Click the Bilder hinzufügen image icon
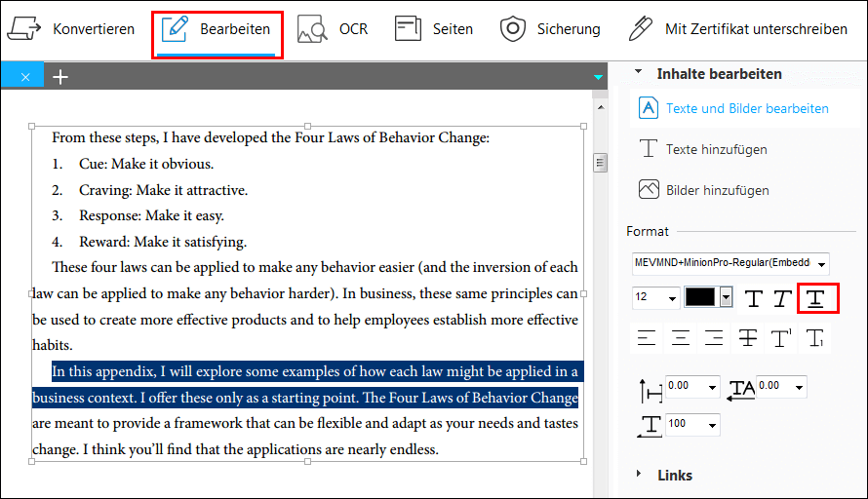 point(649,190)
